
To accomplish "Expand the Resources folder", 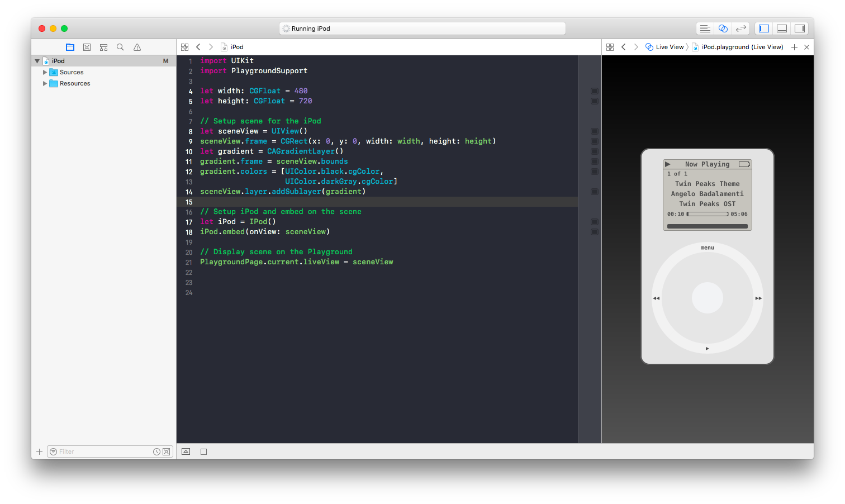I will tap(45, 84).
